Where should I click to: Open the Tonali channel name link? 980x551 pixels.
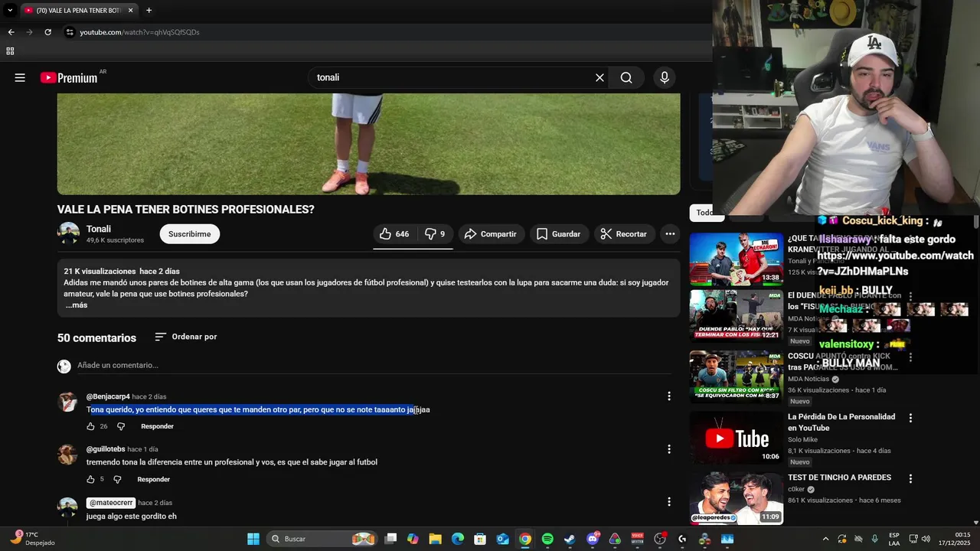(99, 229)
